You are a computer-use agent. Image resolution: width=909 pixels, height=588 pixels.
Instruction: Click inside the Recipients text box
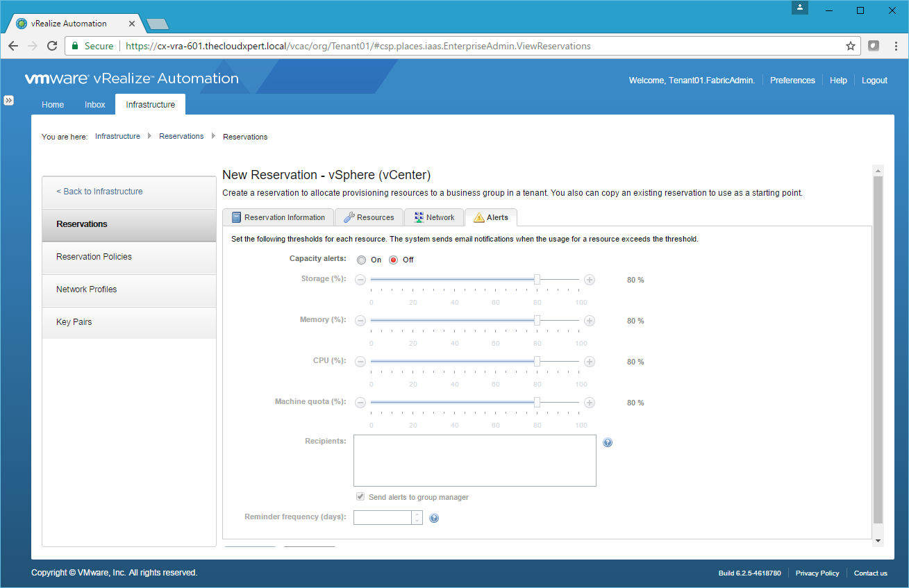coord(474,460)
